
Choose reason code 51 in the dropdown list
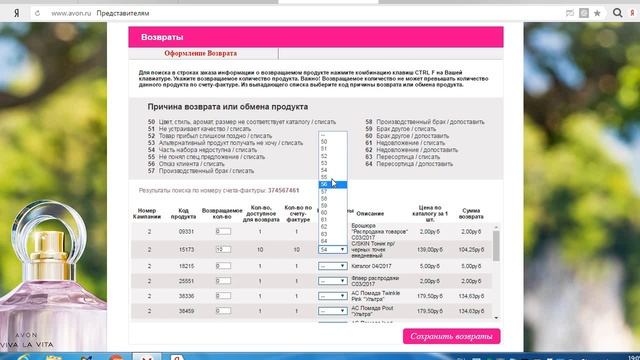[333, 149]
